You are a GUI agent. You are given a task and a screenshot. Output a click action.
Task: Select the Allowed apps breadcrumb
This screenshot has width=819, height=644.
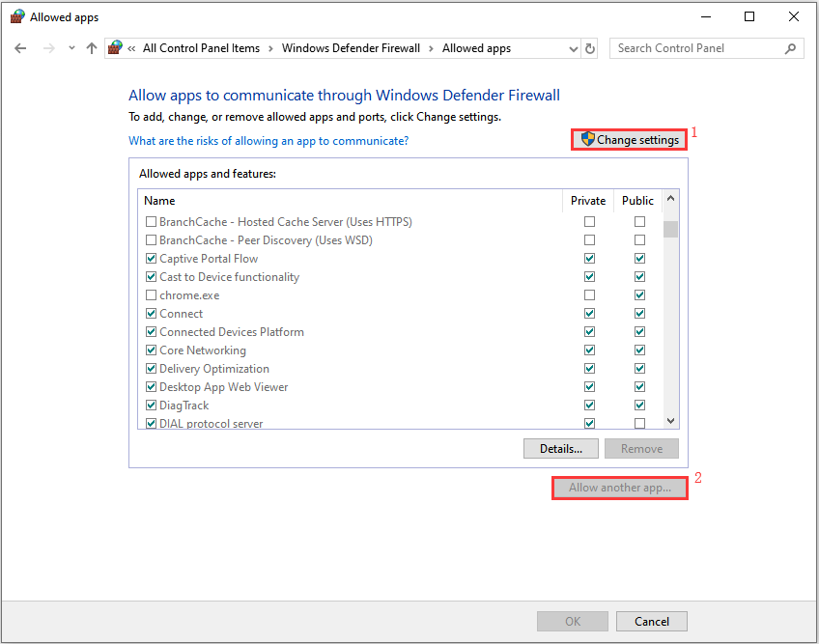click(x=476, y=48)
